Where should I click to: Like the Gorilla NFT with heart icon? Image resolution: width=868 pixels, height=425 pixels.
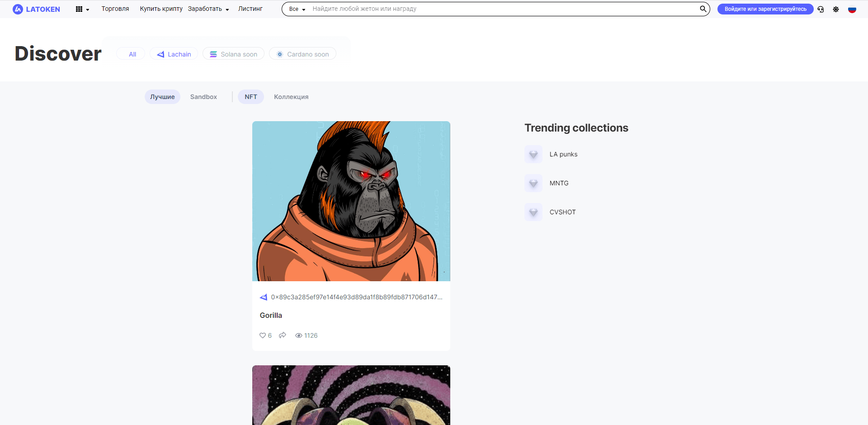click(263, 335)
